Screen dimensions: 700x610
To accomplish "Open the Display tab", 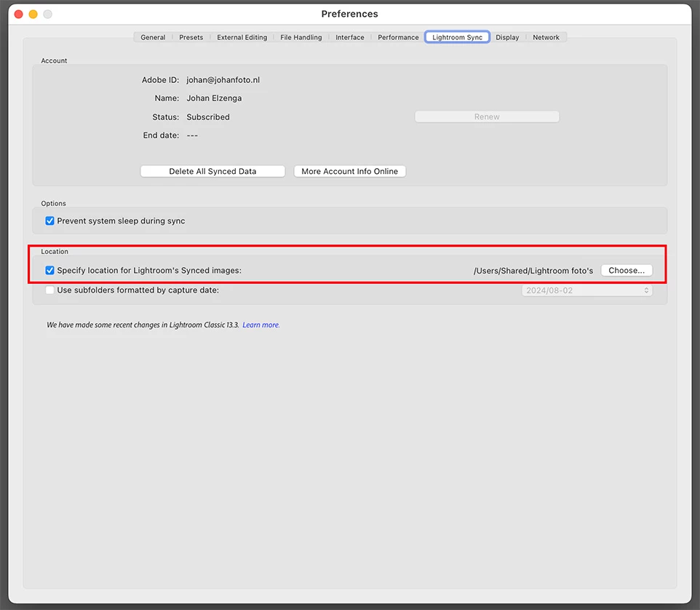I will coord(507,38).
